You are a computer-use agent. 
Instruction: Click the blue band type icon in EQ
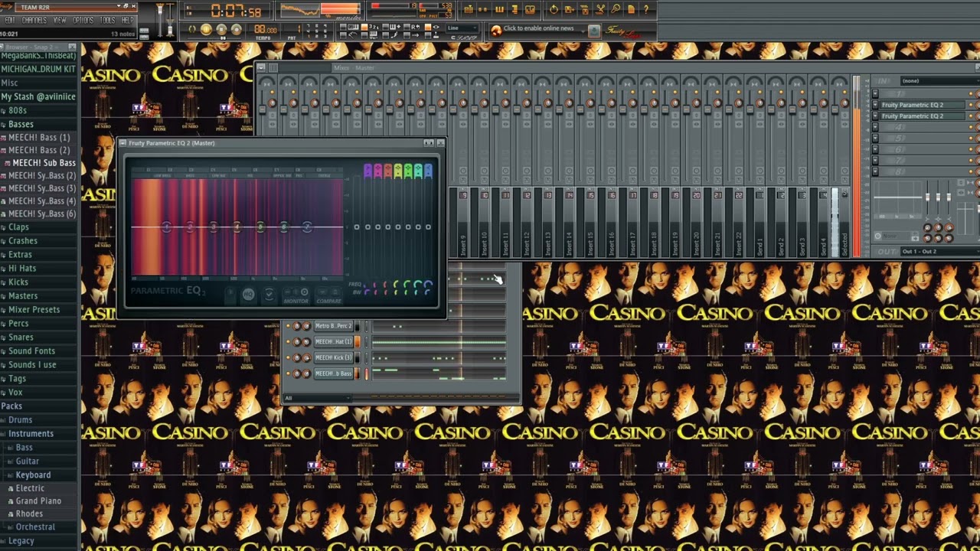427,171
